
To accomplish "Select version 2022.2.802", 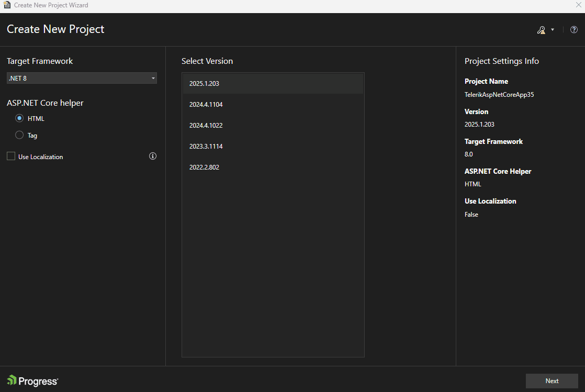I will click(x=273, y=167).
